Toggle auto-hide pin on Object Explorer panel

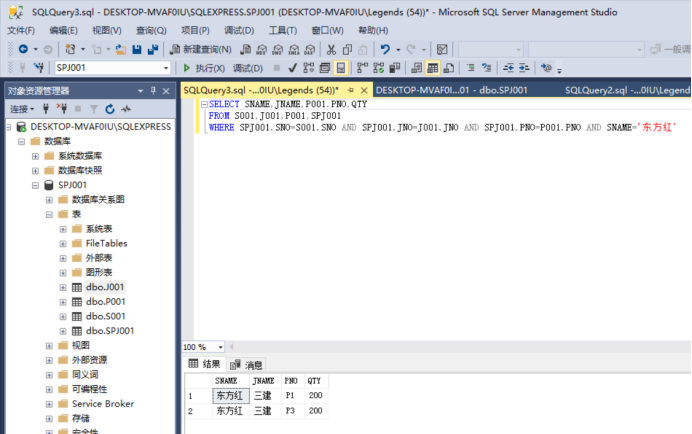[153, 91]
